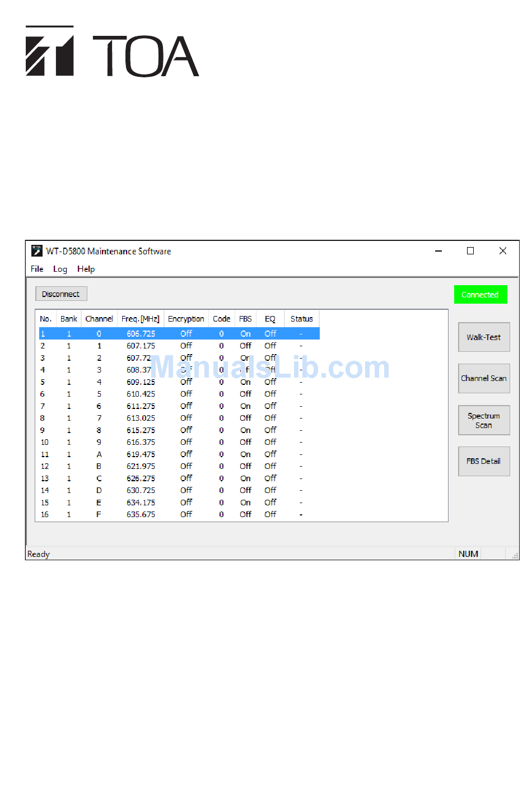The height and width of the screenshot is (795, 532).
Task: Minimize the Maintenance Software window
Action: click(438, 251)
